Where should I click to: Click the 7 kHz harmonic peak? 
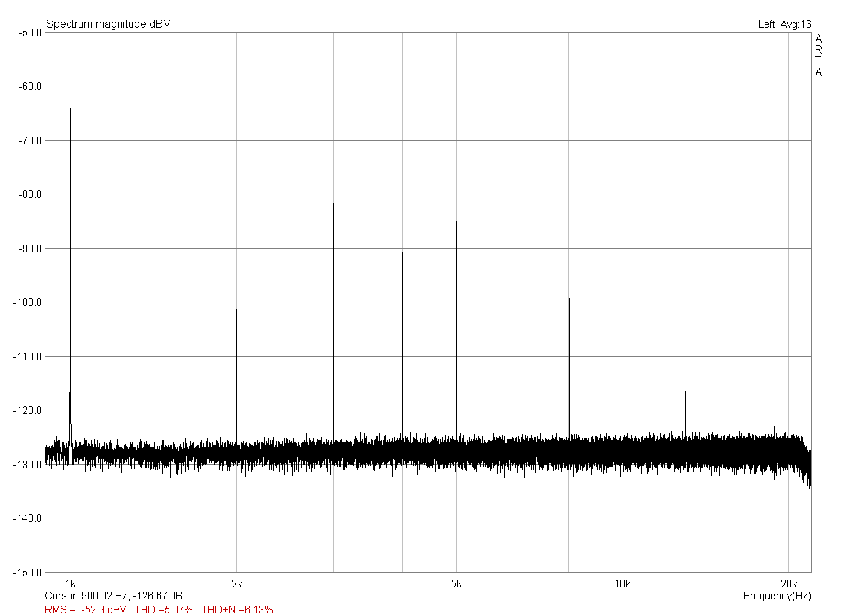[537, 286]
